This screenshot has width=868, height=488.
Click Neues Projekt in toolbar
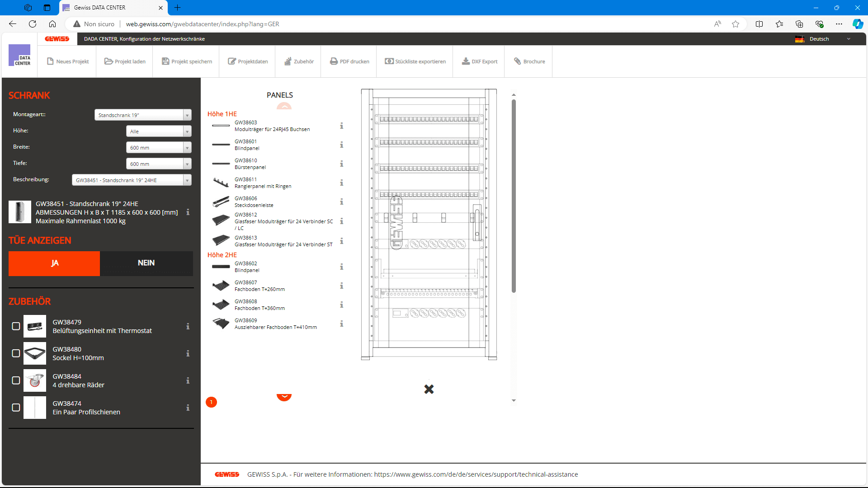point(68,61)
